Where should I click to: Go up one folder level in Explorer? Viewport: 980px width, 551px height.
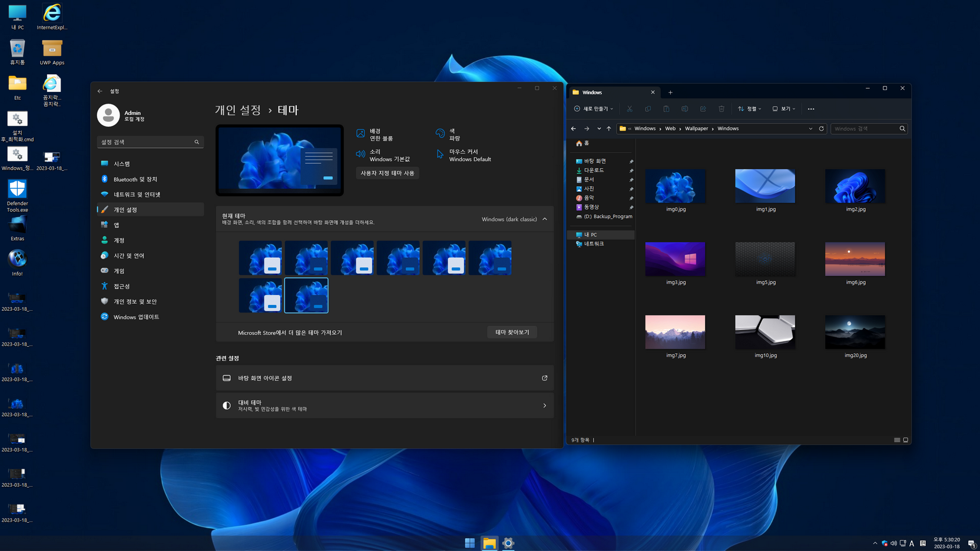pyautogui.click(x=609, y=128)
